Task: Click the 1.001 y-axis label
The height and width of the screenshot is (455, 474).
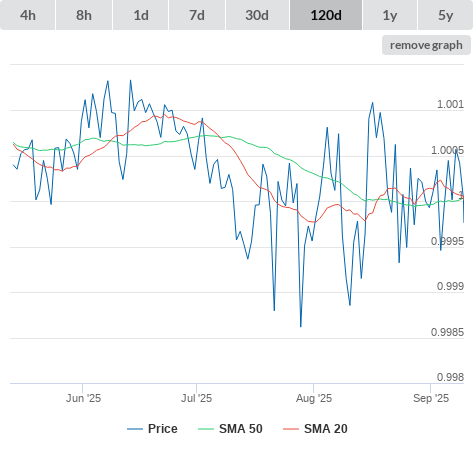Action: point(450,104)
